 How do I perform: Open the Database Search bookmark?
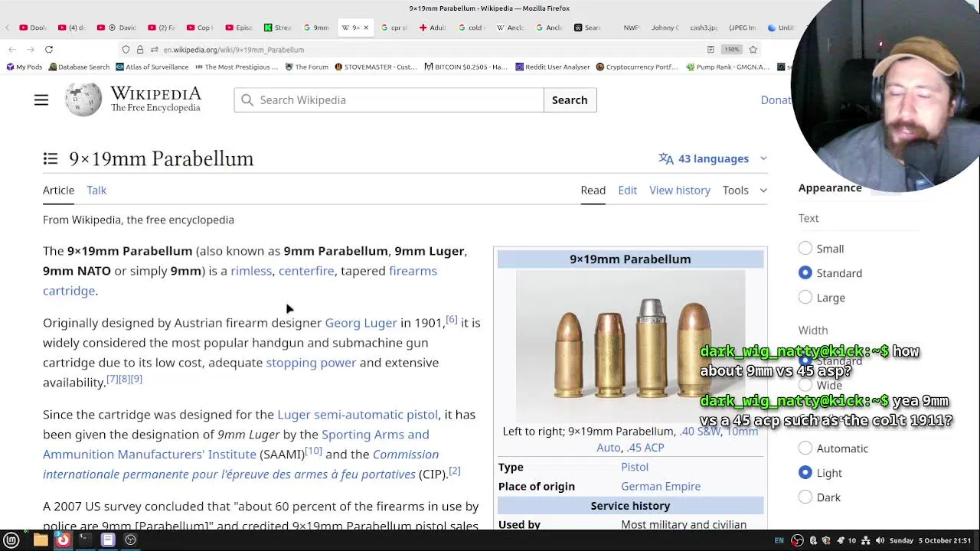[79, 67]
